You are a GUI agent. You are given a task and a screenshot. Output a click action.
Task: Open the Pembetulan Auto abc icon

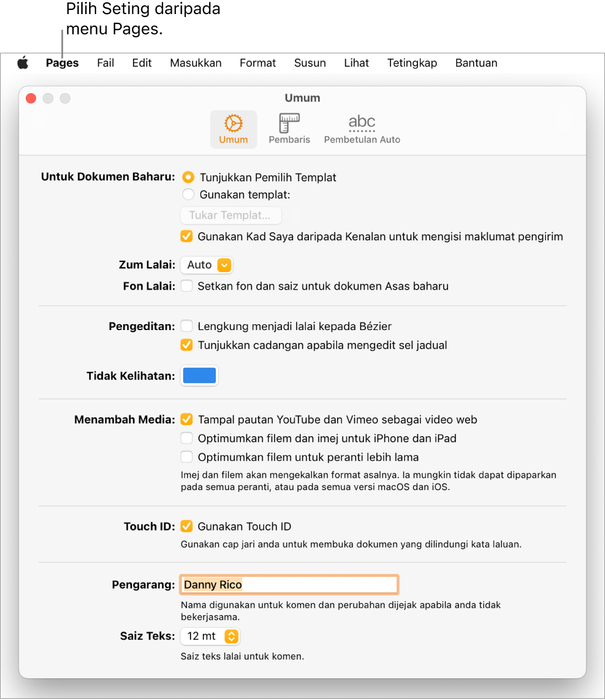click(362, 129)
